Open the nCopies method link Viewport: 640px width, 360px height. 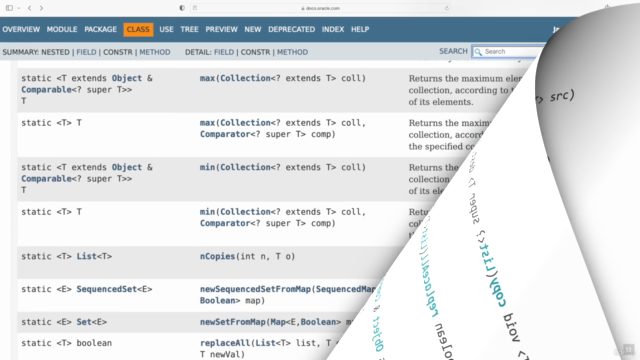218,256
